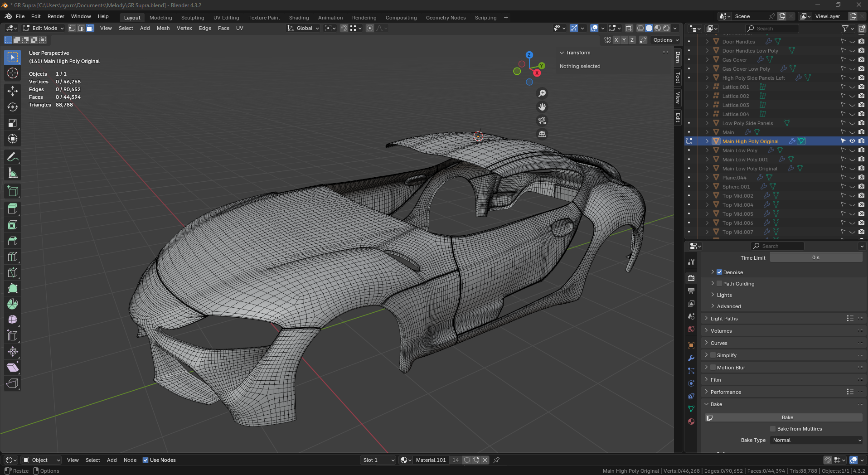Select the Cursor tool in the left toolbar

13,73
